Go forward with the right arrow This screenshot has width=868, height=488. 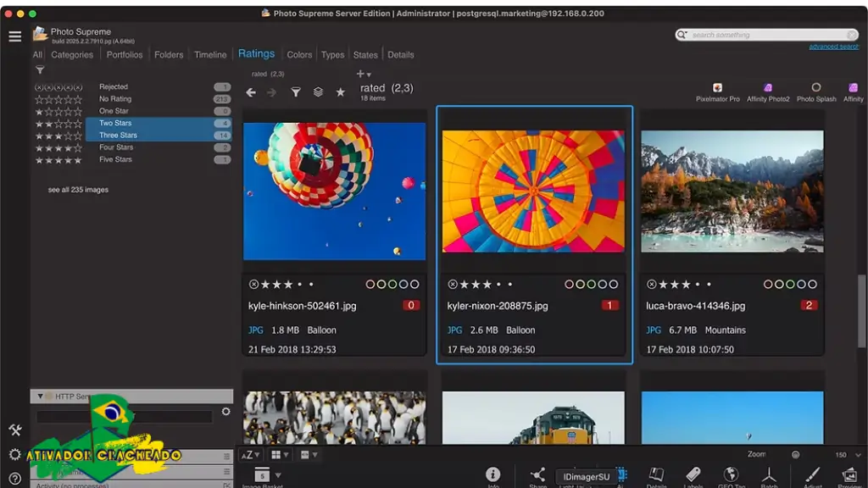pyautogui.click(x=271, y=92)
